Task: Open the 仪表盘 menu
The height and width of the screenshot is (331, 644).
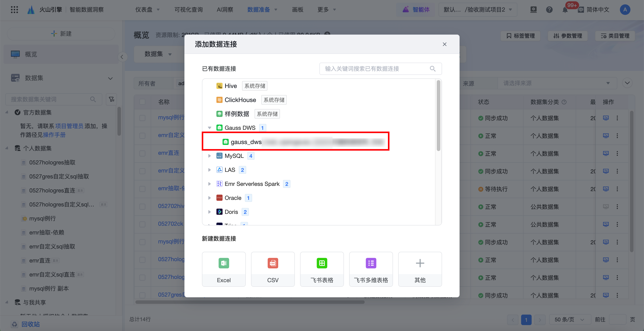Action: (147, 9)
